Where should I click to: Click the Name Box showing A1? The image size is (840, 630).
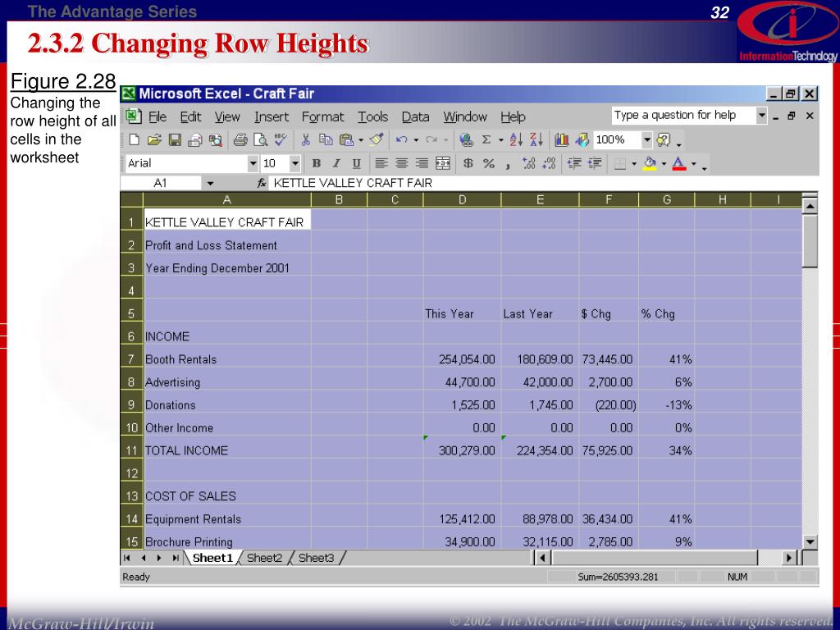click(x=162, y=183)
